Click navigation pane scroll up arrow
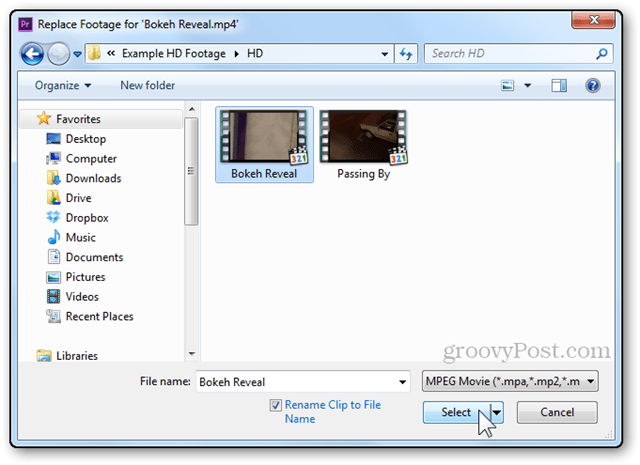 [191, 109]
